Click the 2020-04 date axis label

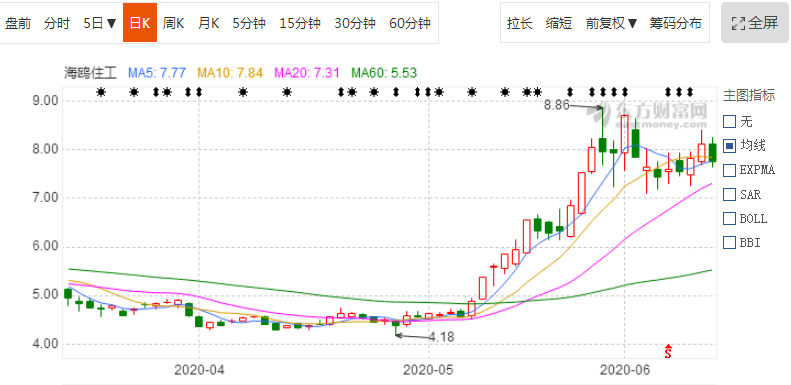[x=199, y=370]
